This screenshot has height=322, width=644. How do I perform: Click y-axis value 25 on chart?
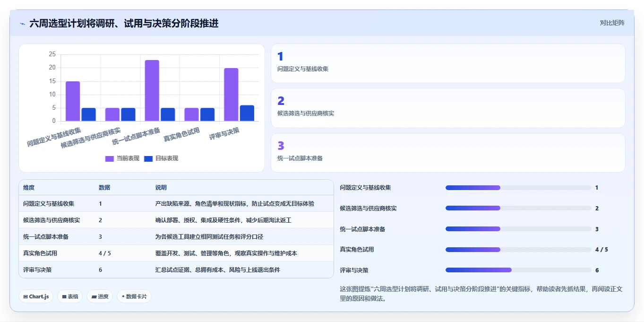52,54
